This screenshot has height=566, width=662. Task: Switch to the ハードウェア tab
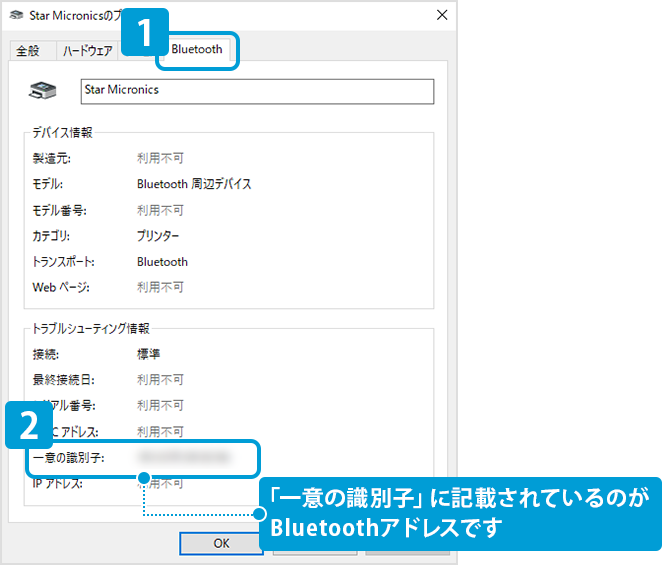[87, 51]
